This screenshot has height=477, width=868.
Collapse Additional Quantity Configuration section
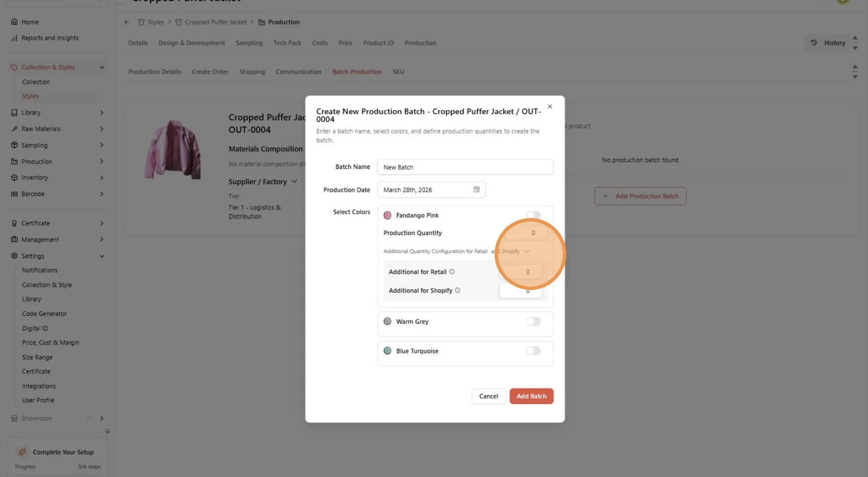[527, 251]
